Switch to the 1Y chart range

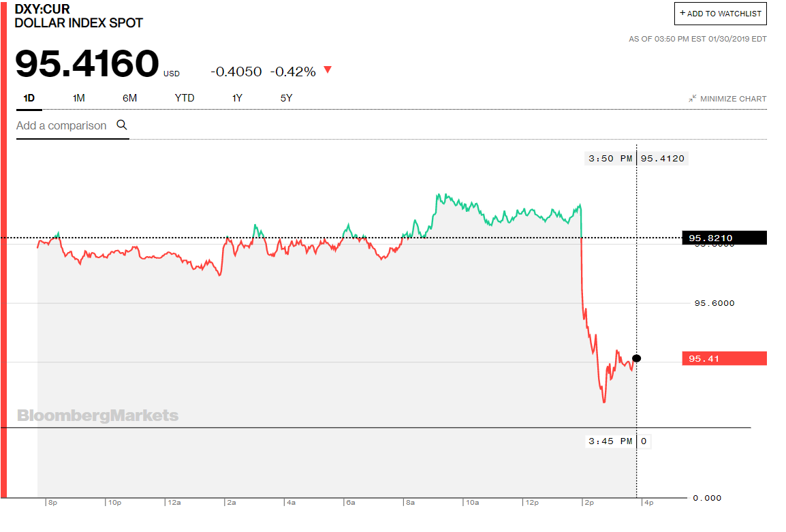pos(237,98)
